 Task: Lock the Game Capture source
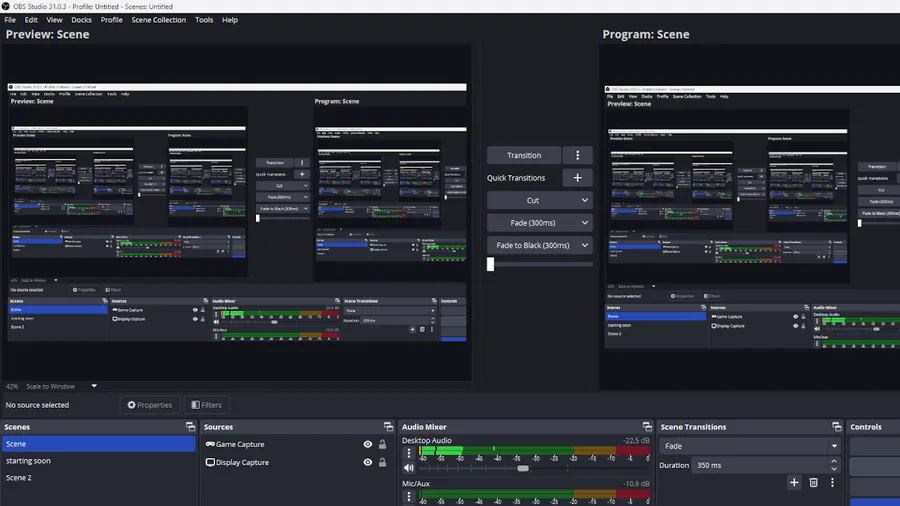coord(382,444)
